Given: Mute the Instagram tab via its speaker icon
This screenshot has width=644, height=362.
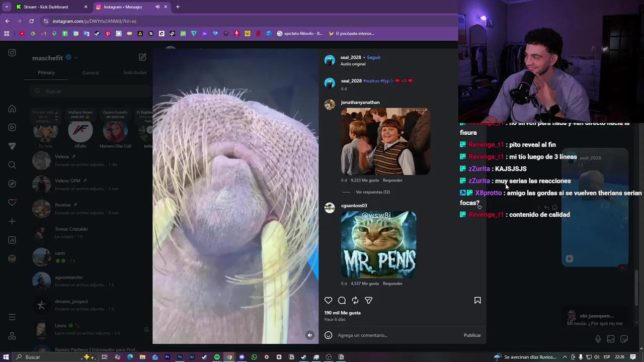Looking at the screenshot, I should (157, 7).
